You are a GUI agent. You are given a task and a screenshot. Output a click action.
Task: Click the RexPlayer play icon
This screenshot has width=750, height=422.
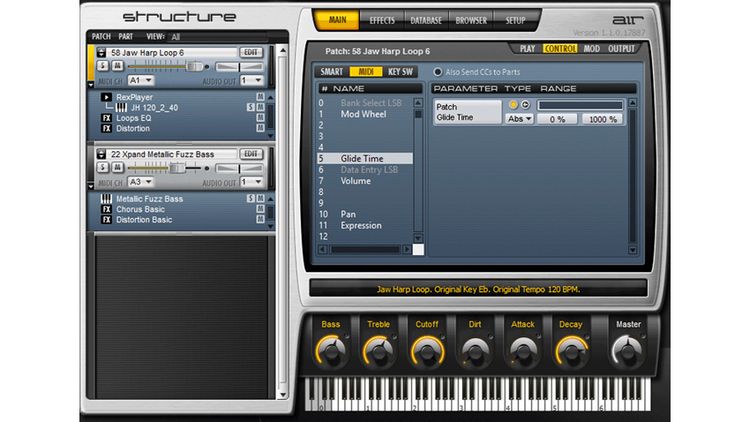[106, 97]
